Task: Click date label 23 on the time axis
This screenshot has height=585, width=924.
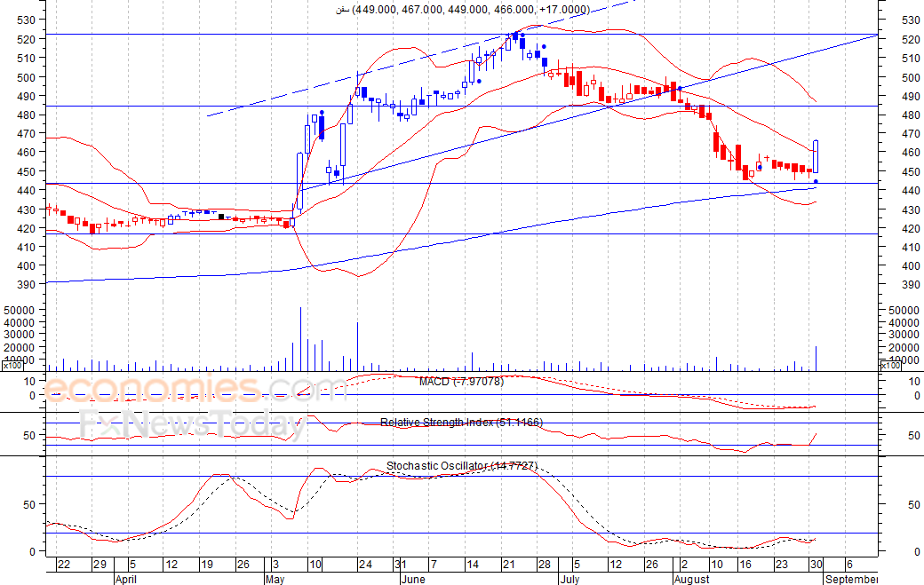Action: (x=781, y=565)
